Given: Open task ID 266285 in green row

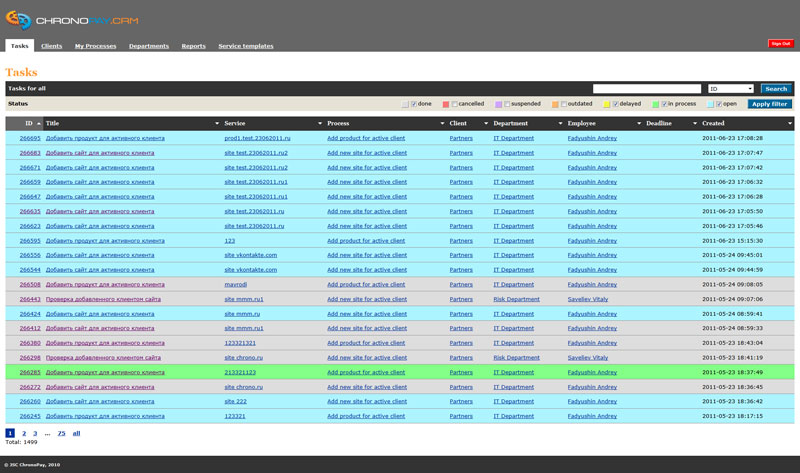Looking at the screenshot, I should tap(30, 372).
